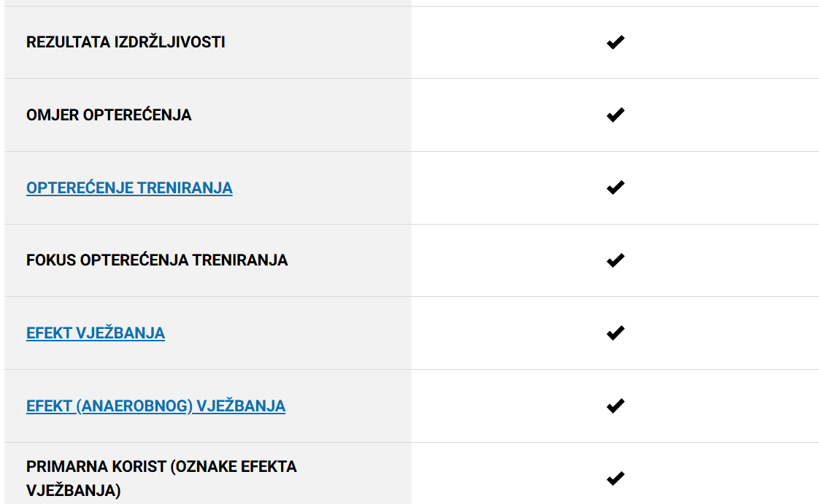This screenshot has width=819, height=504.
Task: Click the word FOKUS in the label
Action: click(51, 260)
